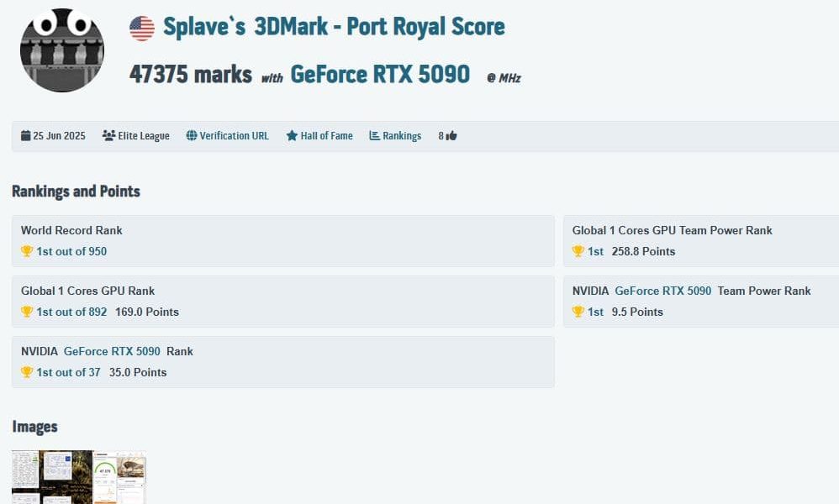
Task: Open the Rankings link
Action: (402, 136)
